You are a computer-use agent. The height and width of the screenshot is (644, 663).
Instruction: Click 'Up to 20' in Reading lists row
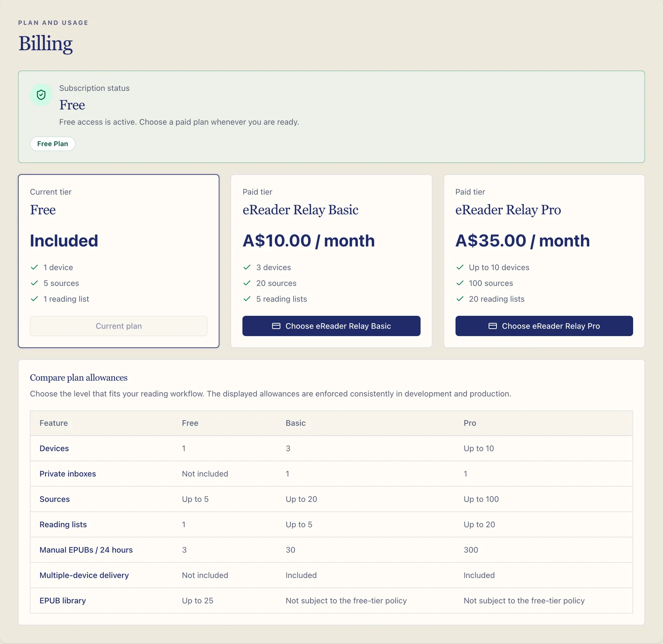point(479,525)
